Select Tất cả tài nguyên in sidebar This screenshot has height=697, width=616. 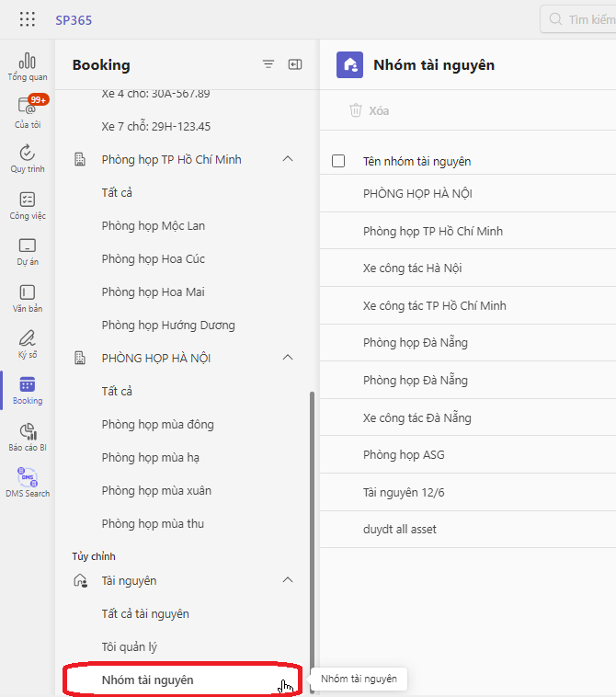click(145, 613)
